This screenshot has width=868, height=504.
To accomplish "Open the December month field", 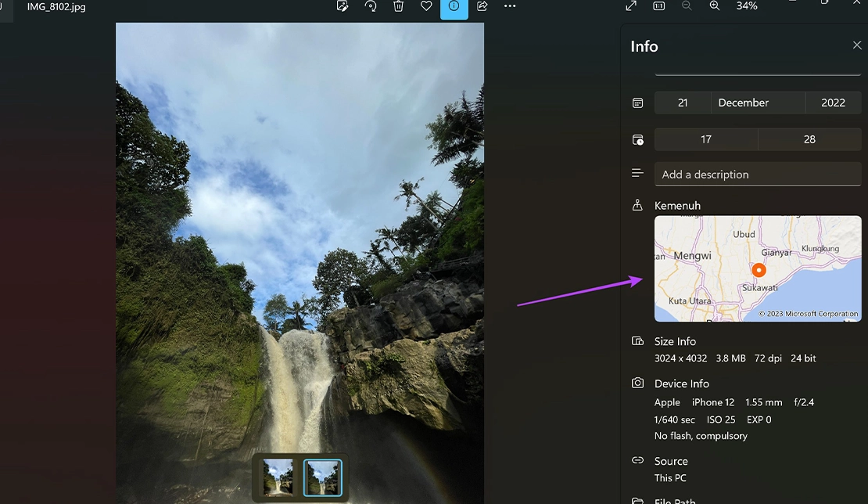I will [x=758, y=103].
